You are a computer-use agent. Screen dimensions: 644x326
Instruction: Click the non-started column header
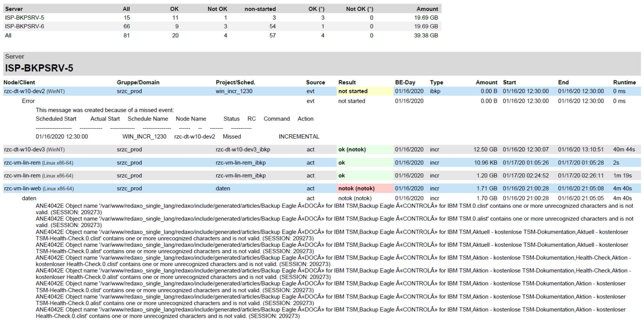(260, 9)
